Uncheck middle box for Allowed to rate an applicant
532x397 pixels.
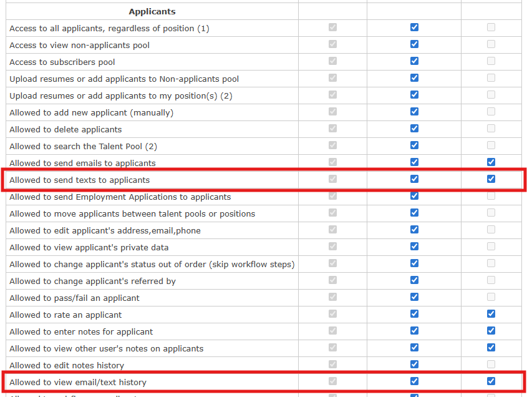(x=414, y=314)
